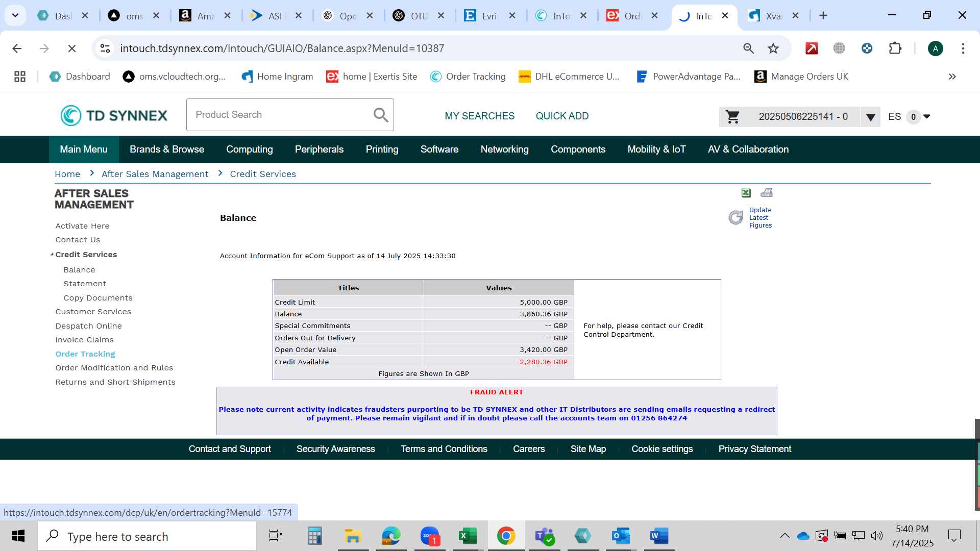
Task: Open the Peripherals menu
Action: point(319,149)
